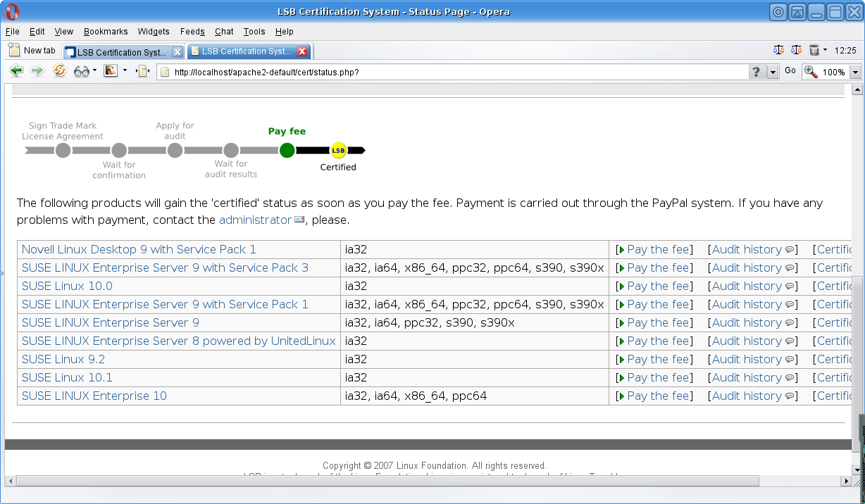Open the Chat menu

click(224, 32)
